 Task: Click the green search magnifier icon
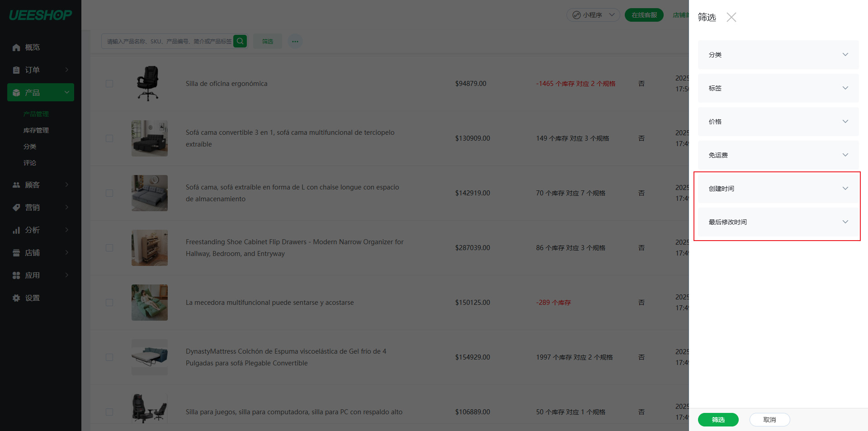pyautogui.click(x=240, y=41)
